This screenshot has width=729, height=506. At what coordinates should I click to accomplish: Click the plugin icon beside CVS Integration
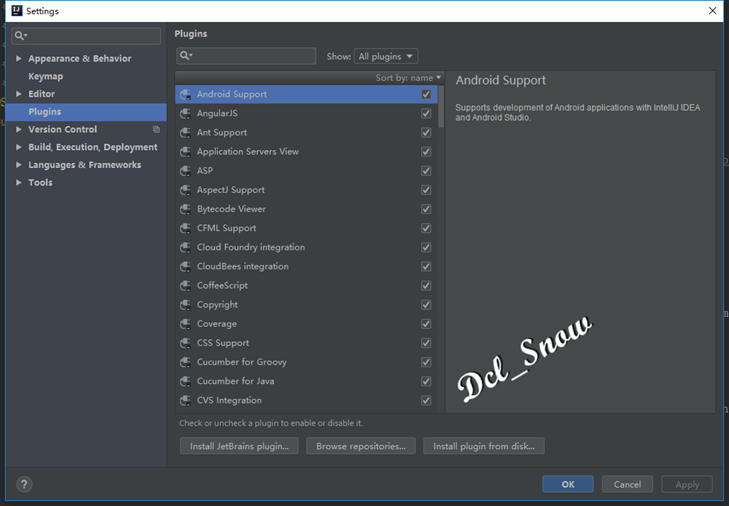pos(185,400)
